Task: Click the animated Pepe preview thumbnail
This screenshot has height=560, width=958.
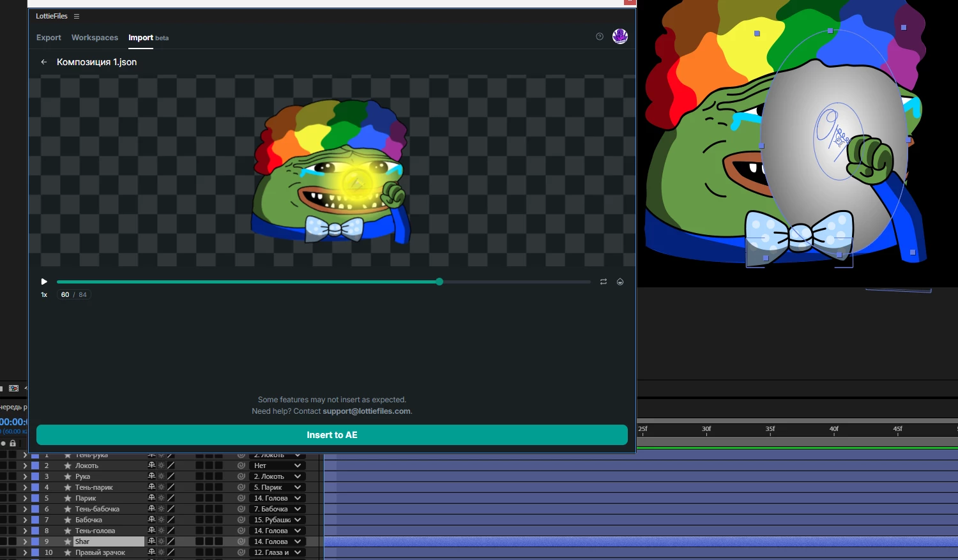Action: pyautogui.click(x=331, y=171)
